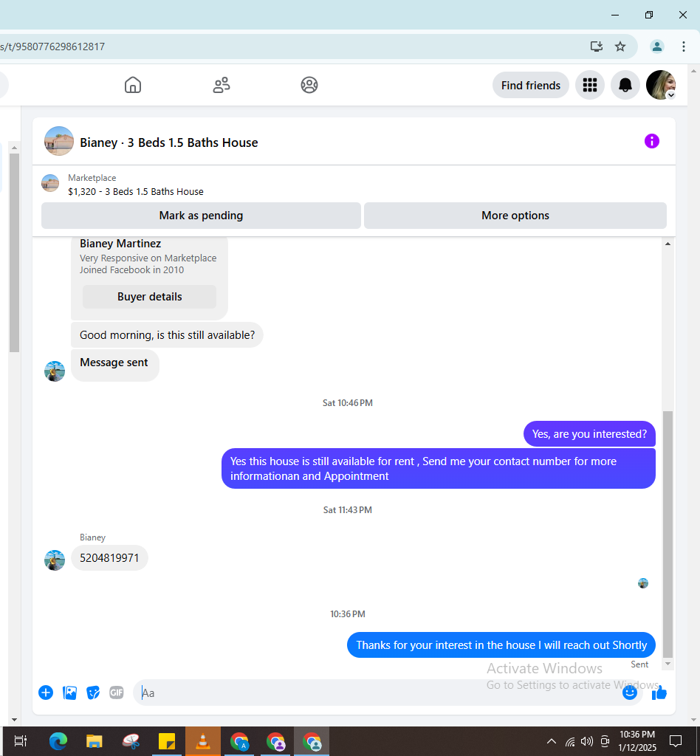Attach a photo with the image icon
Viewport: 700px width, 756px height.
69,693
